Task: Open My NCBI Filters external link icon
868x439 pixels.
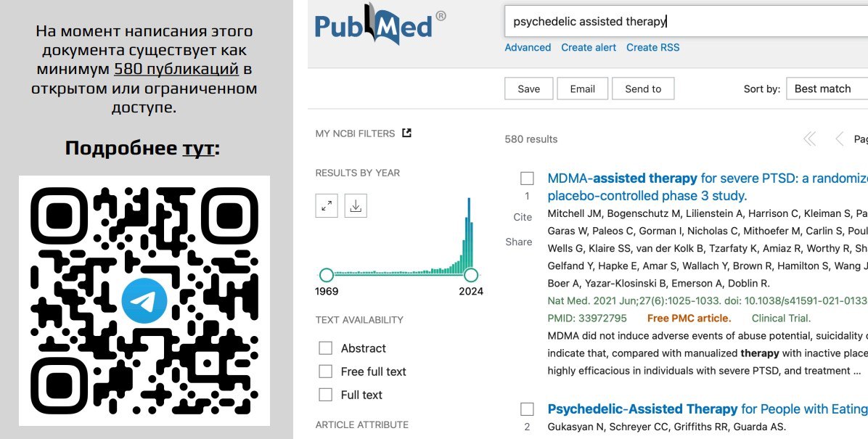Action: (407, 133)
